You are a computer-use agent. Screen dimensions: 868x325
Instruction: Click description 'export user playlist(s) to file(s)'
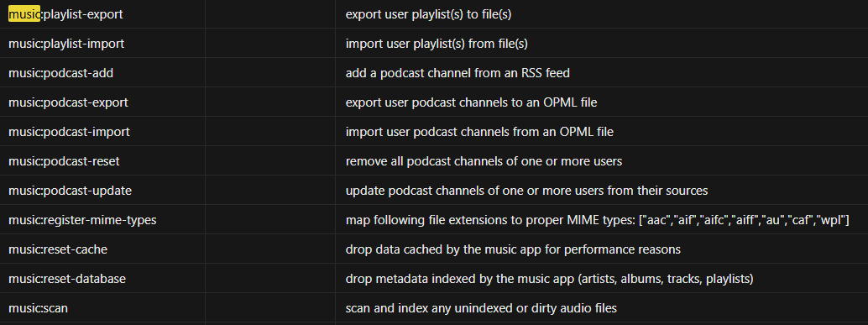(x=428, y=14)
